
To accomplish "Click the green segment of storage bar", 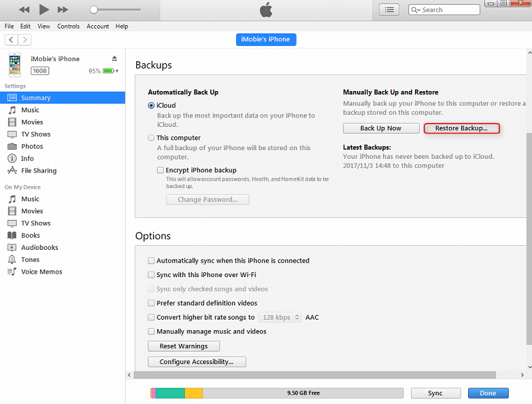I will coord(170,393).
